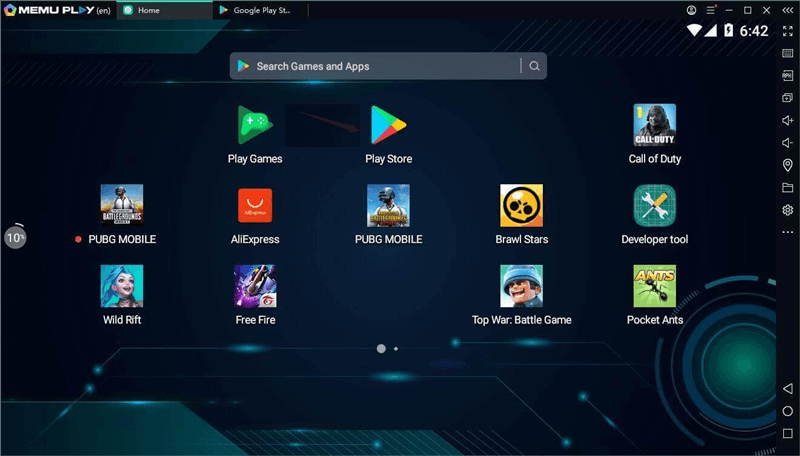Launch the Play Games app

[x=255, y=126]
